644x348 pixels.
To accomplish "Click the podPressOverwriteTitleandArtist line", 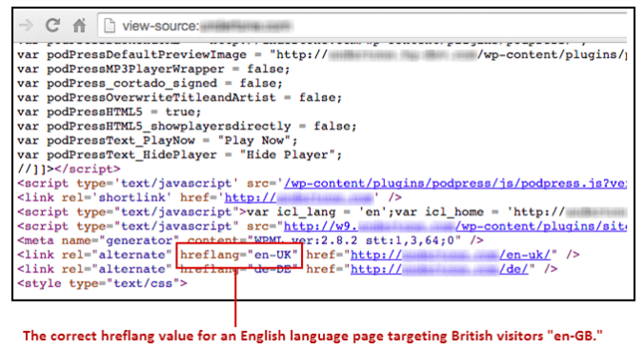I will pos(179,97).
